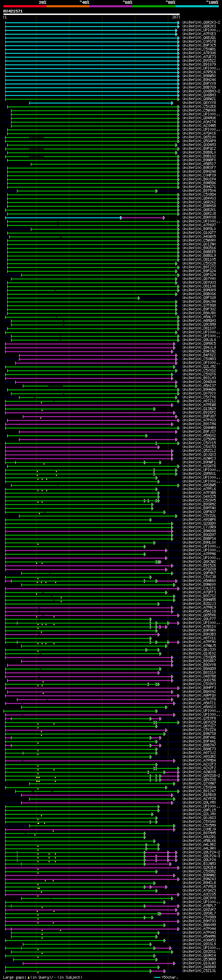This screenshot has width=222, height=980.
Task: Open hit UniRef100_B9F3C5
Action: 199,45
